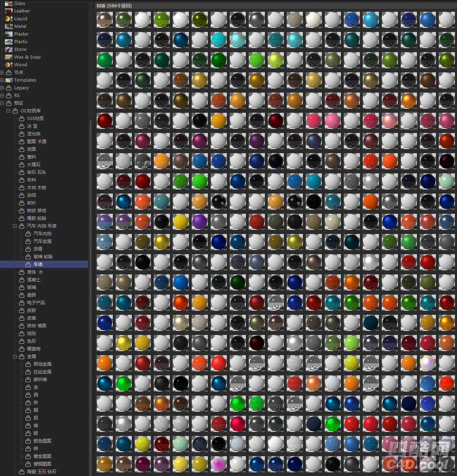The height and width of the screenshot is (476, 457).
Task: Expand the Legacy tree node
Action: click(2, 88)
